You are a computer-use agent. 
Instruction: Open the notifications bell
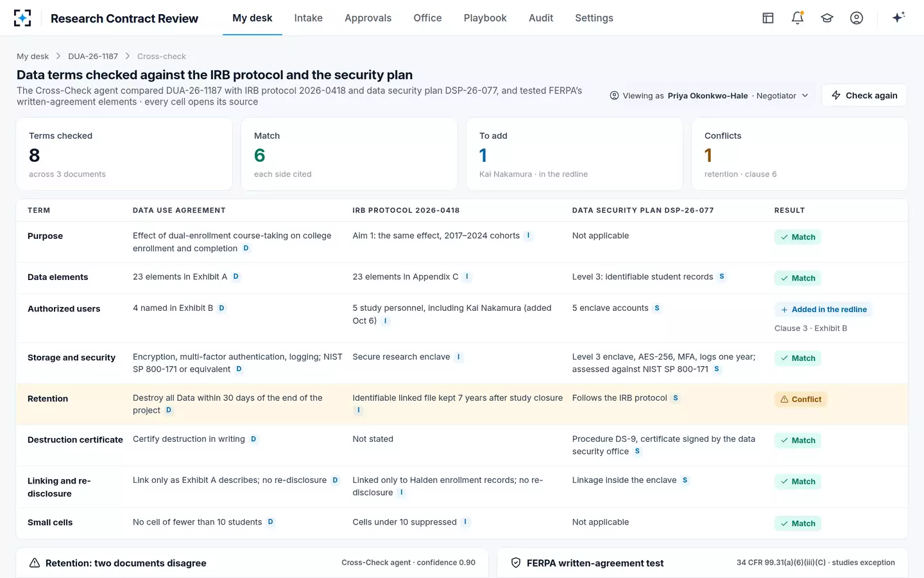click(798, 18)
